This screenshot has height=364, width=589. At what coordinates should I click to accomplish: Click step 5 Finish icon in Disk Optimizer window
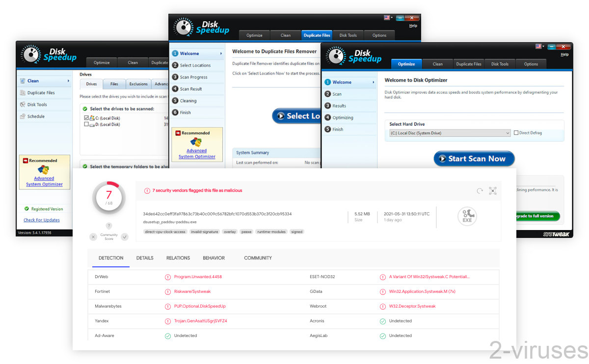click(328, 130)
